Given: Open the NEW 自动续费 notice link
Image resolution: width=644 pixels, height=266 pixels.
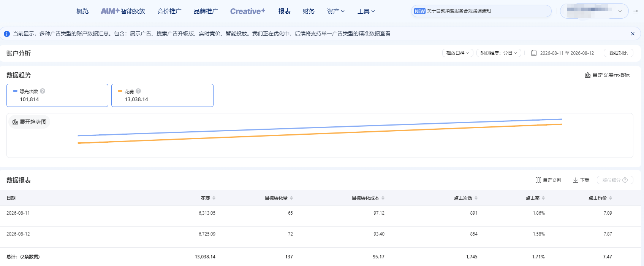Looking at the screenshot, I should (x=481, y=11).
